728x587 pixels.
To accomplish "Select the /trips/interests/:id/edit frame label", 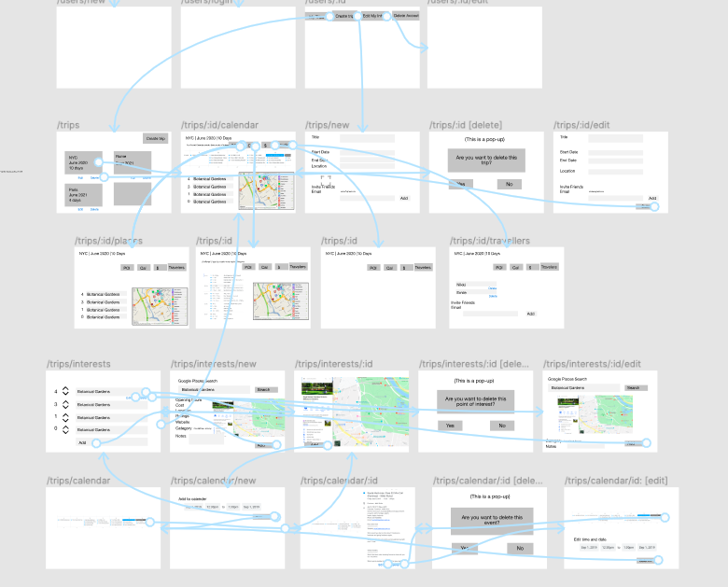I will tap(592, 364).
